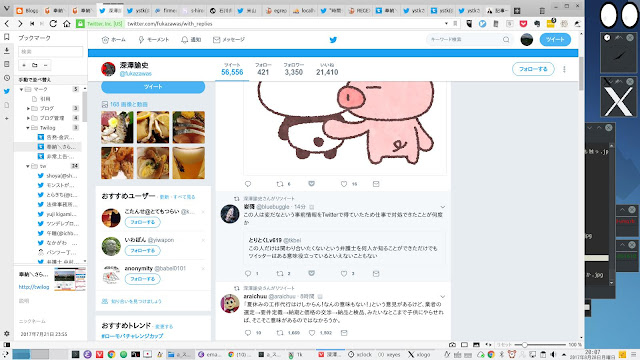Open Twitter ホーム navigation item
This screenshot has height=360, width=640.
[113, 40]
